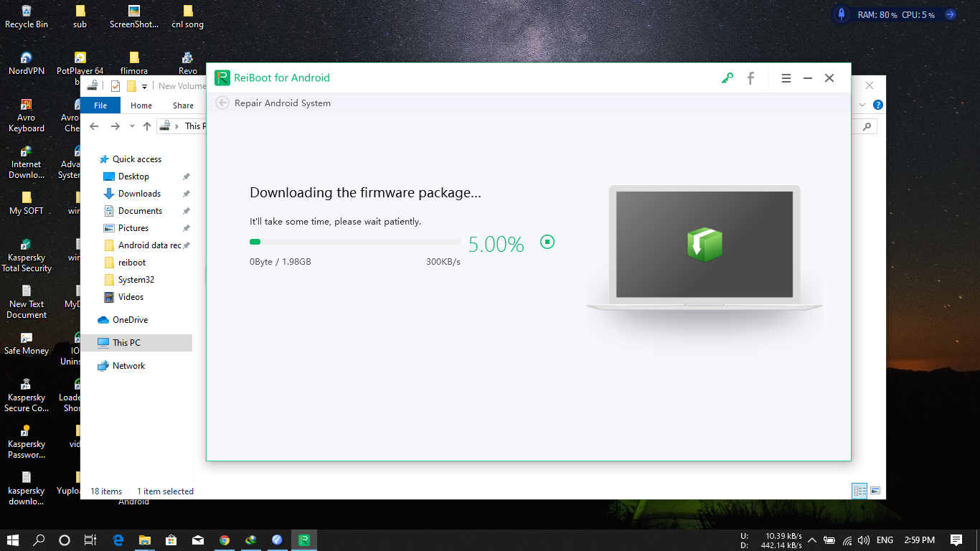The width and height of the screenshot is (980, 551).
Task: Stop the firmware download
Action: pos(547,242)
